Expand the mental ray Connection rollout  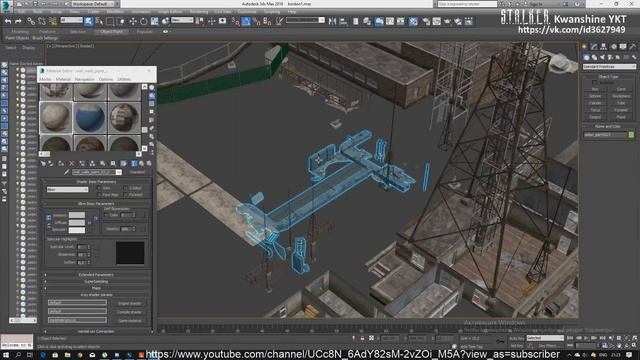96,331
